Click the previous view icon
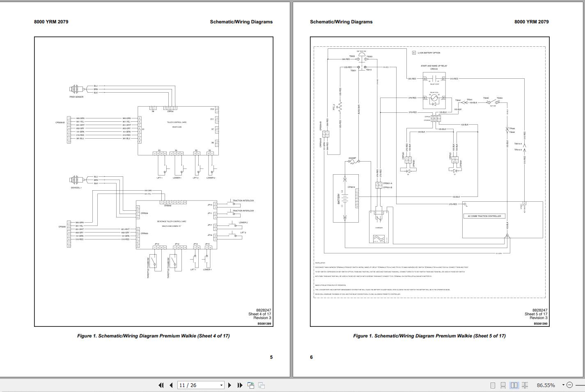This screenshot has height=392, width=585. click(x=250, y=385)
